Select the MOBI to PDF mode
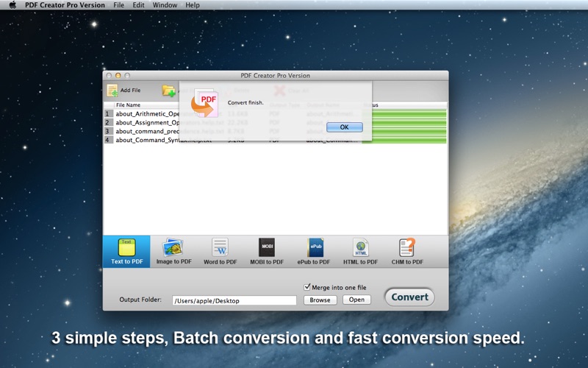Screen dimensions: 588x368 pyautogui.click(x=267, y=252)
